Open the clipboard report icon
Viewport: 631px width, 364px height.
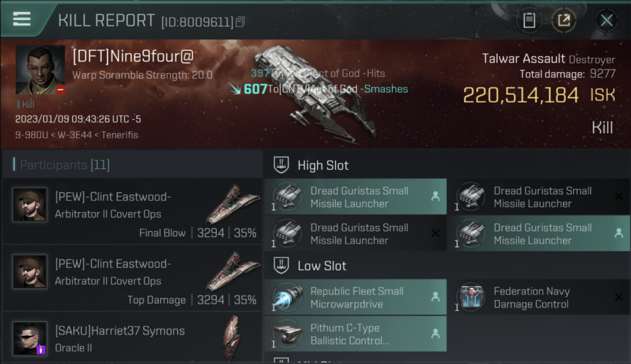pos(529,20)
